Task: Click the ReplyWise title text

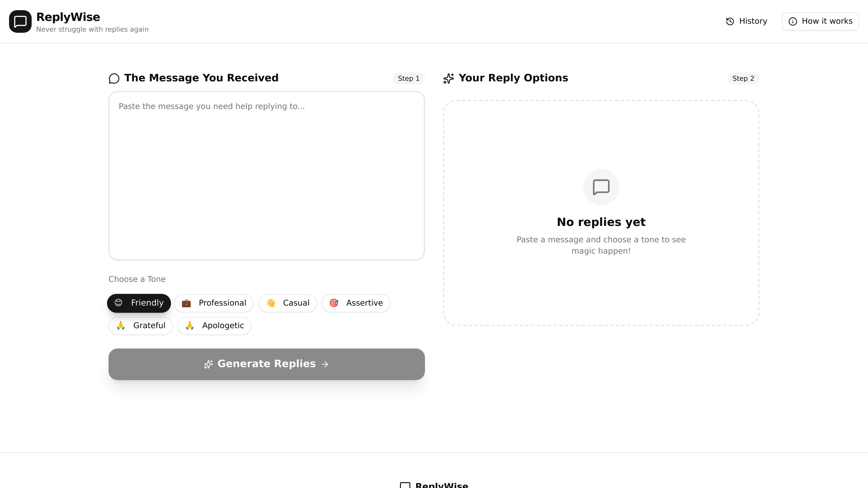Action: [68, 17]
